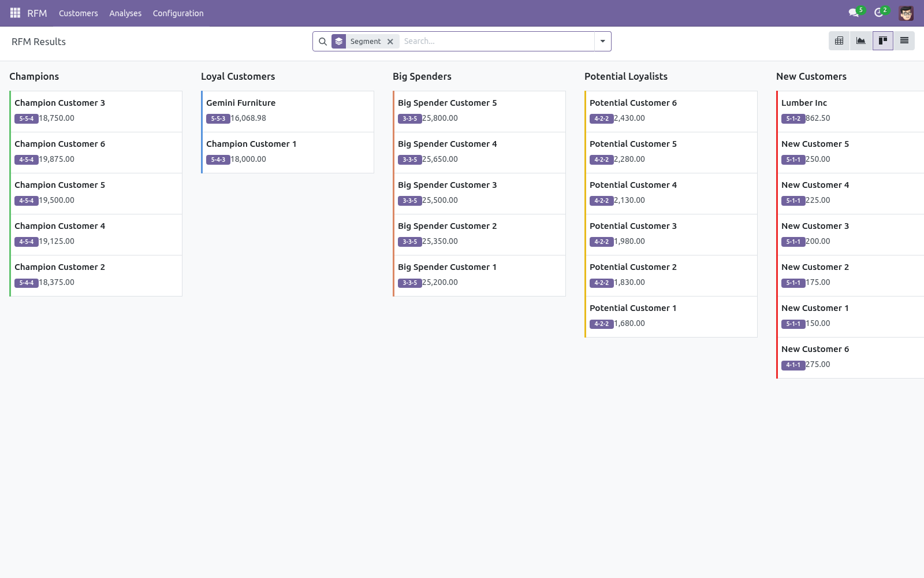Click the RFM Results breadcrumb title

click(x=39, y=42)
